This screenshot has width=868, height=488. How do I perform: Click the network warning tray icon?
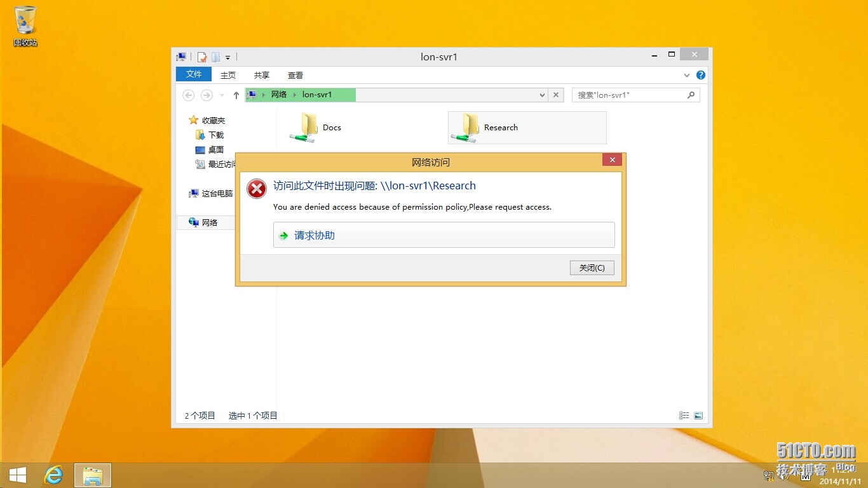click(x=768, y=475)
